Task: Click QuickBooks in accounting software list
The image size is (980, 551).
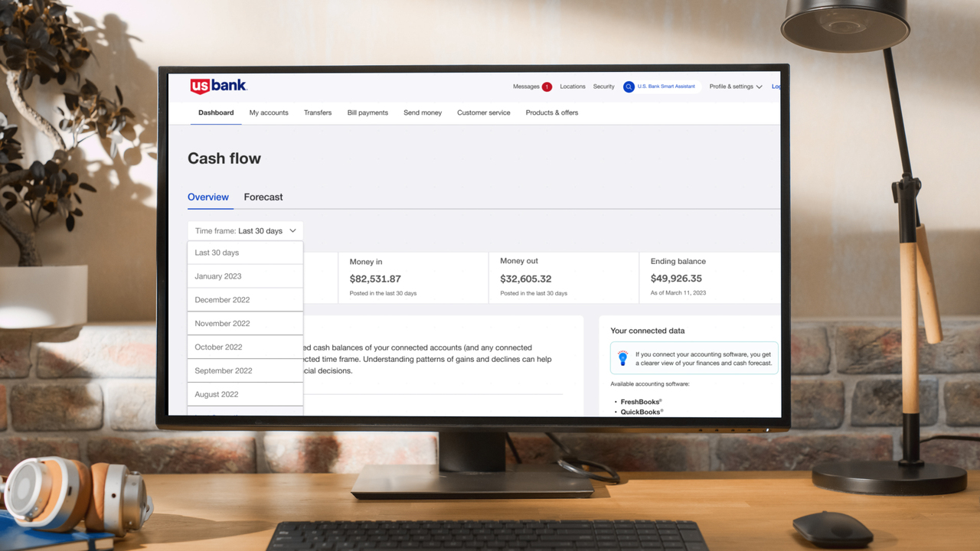Action: coord(642,412)
